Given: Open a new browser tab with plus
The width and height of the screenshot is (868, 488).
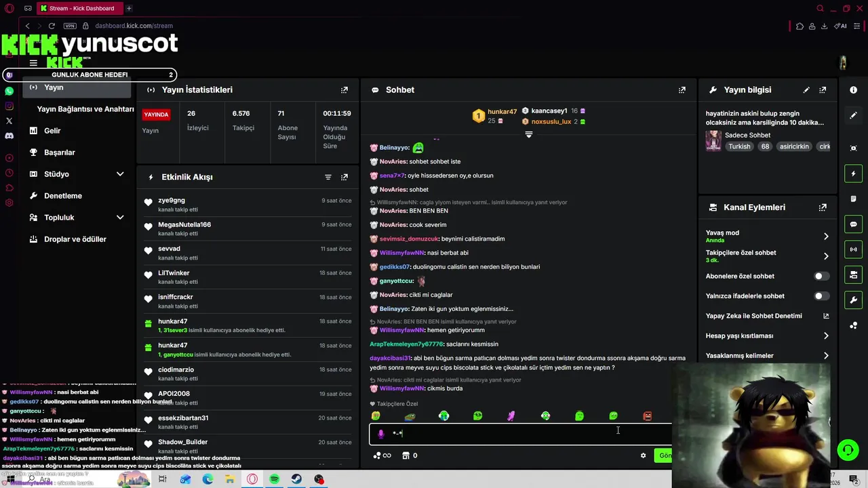Looking at the screenshot, I should pyautogui.click(x=129, y=8).
